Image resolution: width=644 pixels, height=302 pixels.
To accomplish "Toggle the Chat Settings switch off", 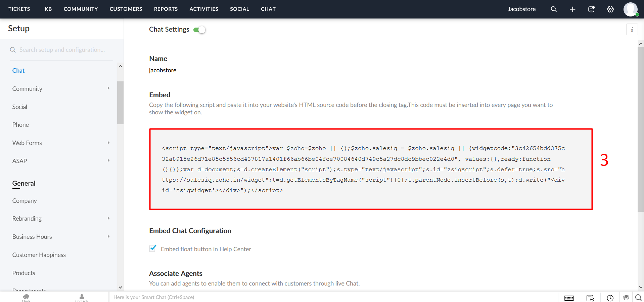I will [199, 30].
